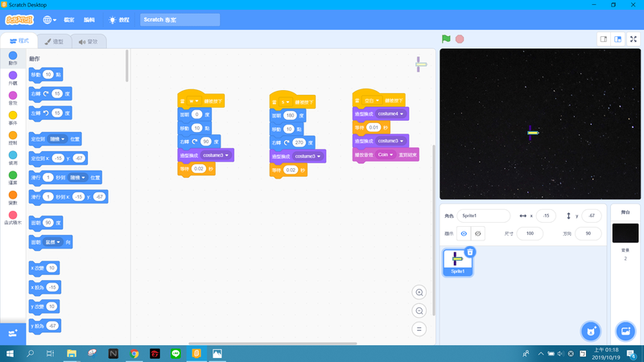Open costume3 dropdown in the s-key script
This screenshot has height=362, width=644.
pyautogui.click(x=308, y=156)
